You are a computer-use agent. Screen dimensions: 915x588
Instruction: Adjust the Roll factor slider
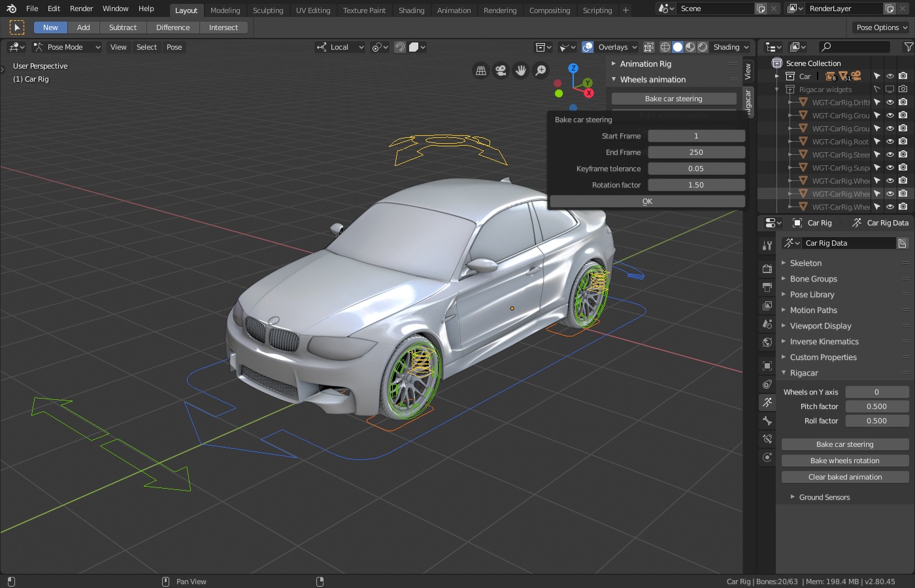pos(877,421)
